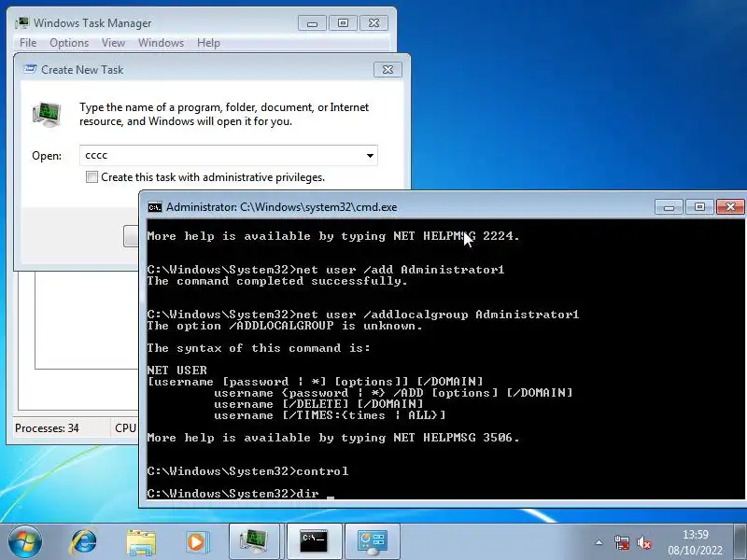Minimize the cmd.exe window
The width and height of the screenshot is (747, 560).
[x=669, y=206]
